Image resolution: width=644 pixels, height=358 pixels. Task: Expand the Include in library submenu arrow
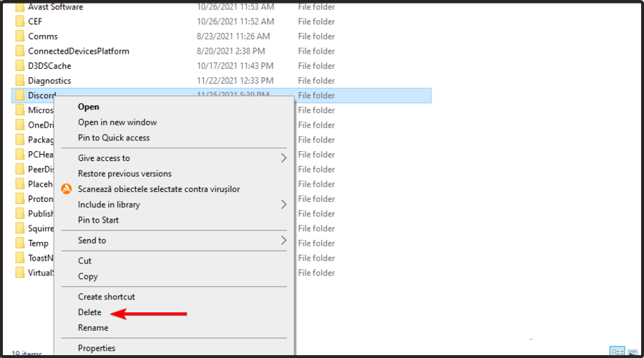(x=283, y=205)
